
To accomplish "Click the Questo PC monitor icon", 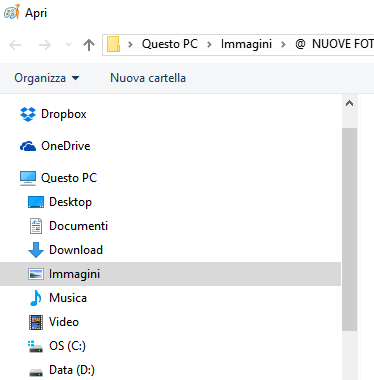I will coord(28,178).
